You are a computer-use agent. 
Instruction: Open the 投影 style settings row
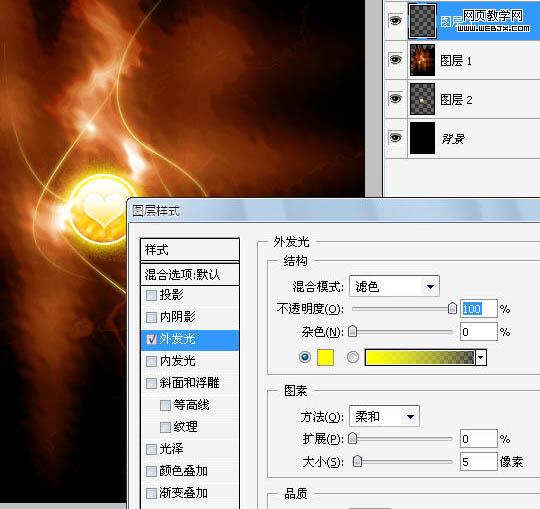pyautogui.click(x=190, y=295)
